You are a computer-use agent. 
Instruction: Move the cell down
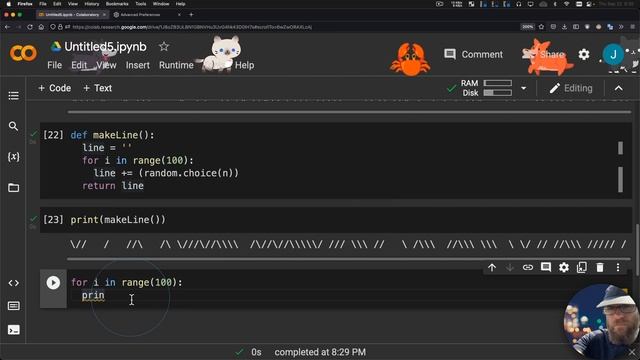[510, 267]
